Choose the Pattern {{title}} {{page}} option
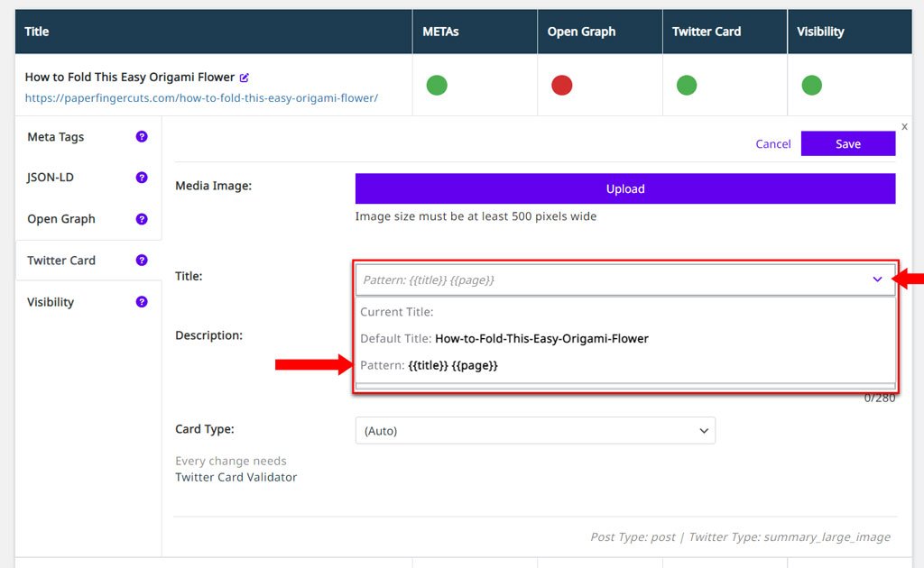924x568 pixels. (x=625, y=365)
